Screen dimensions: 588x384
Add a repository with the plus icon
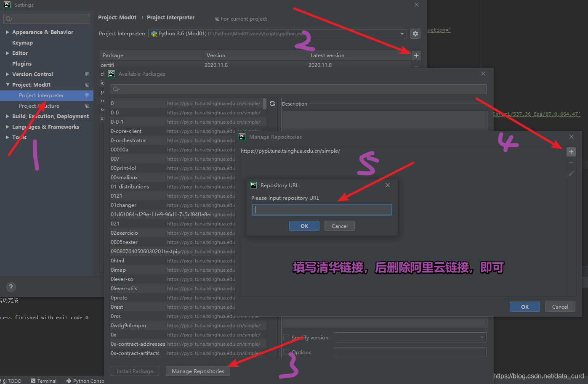click(x=571, y=152)
